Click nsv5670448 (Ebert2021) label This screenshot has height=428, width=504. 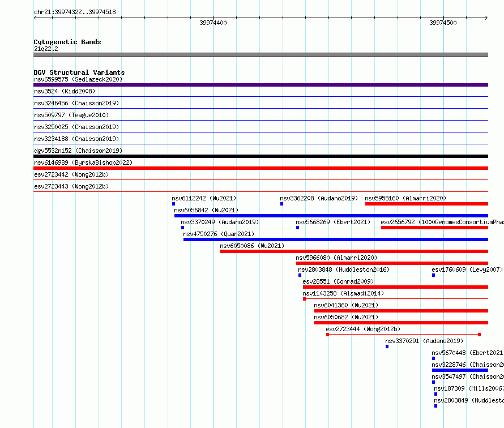coord(468,353)
